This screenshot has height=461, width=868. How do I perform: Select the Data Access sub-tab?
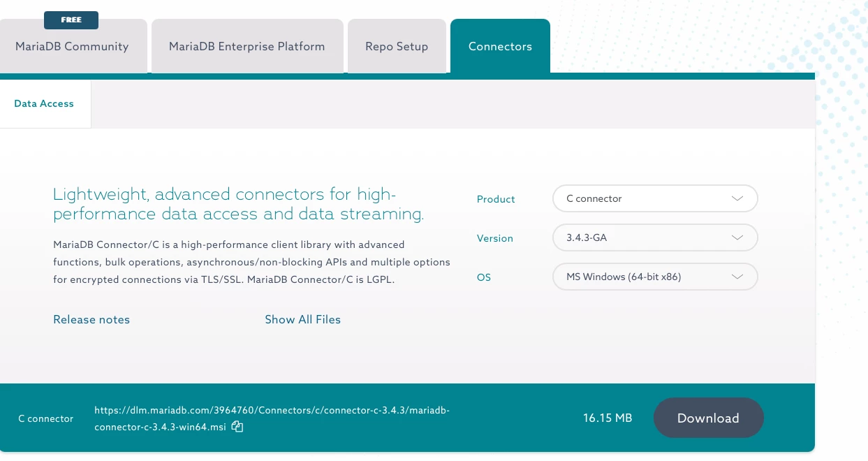click(44, 103)
